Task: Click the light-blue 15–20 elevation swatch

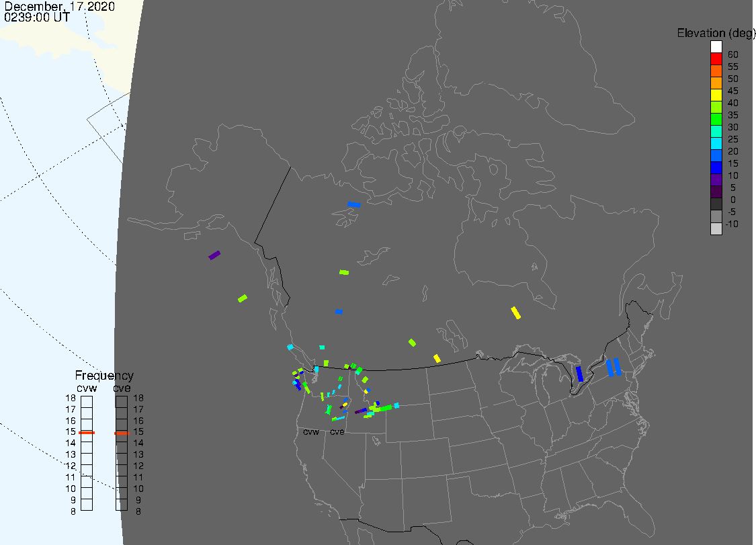Action: pyautogui.click(x=716, y=155)
